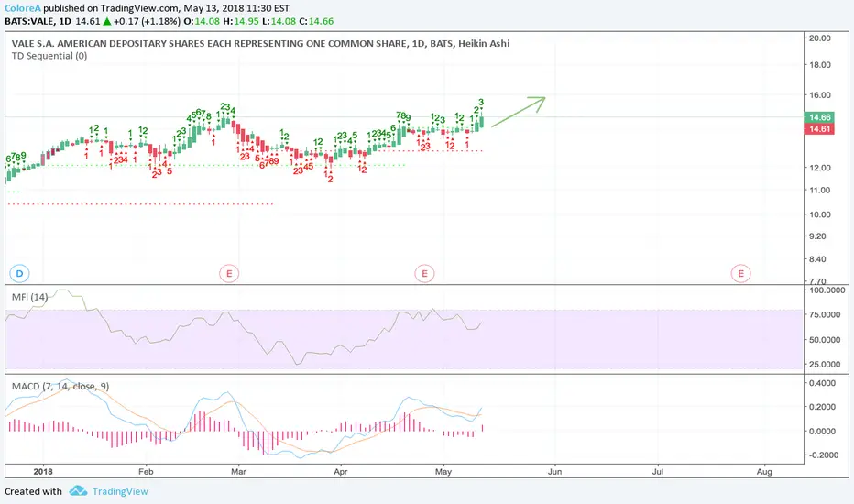Click the 75.0000 MFI axis label
854x504 pixels.
click(x=827, y=315)
